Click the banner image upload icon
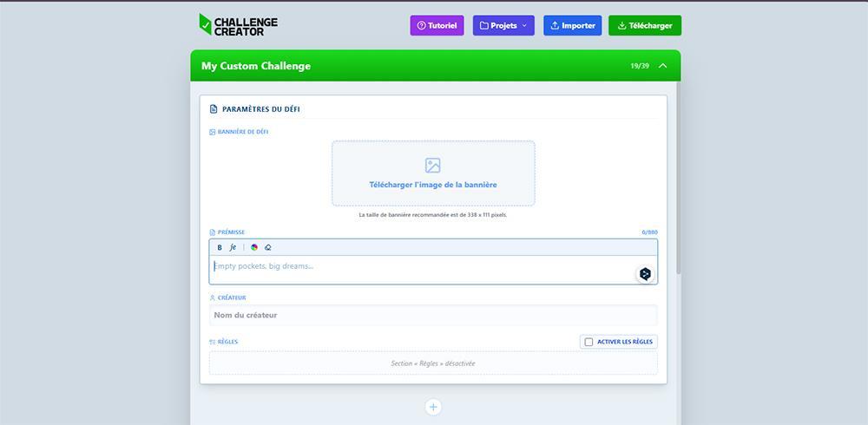The height and width of the screenshot is (425, 868). [x=433, y=166]
